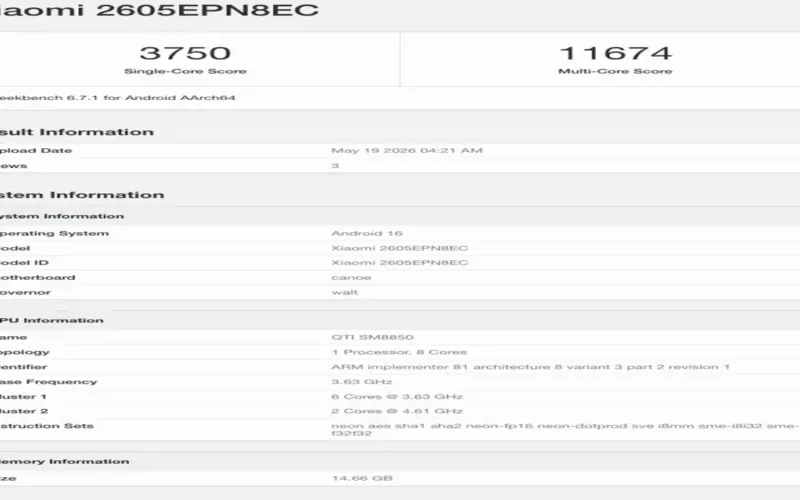The width and height of the screenshot is (800, 500).
Task: Click the ARM implementer 81 identifier value
Action: coord(531,367)
